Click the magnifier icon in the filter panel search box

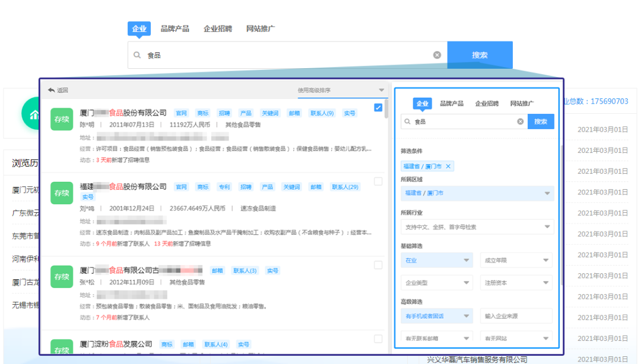tap(407, 122)
